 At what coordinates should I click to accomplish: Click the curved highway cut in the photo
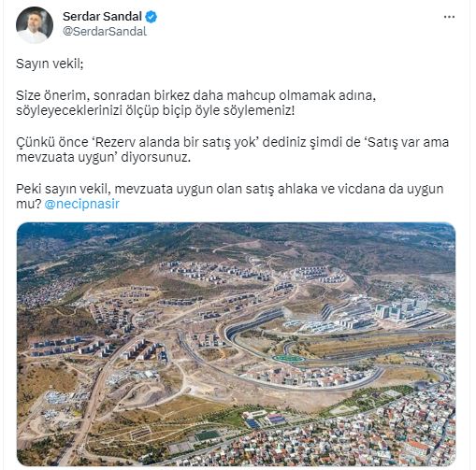pyautogui.click(x=252, y=324)
